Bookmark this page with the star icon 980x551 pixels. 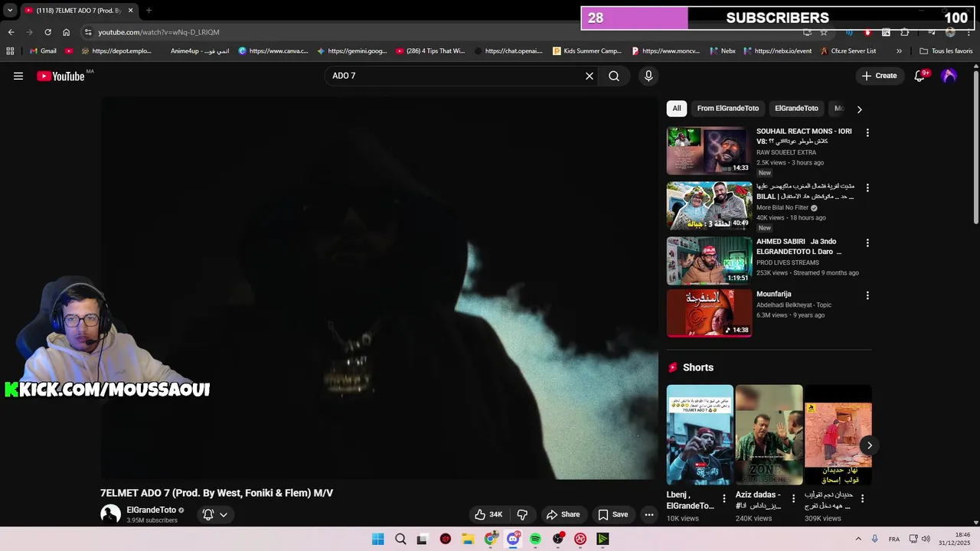[824, 32]
